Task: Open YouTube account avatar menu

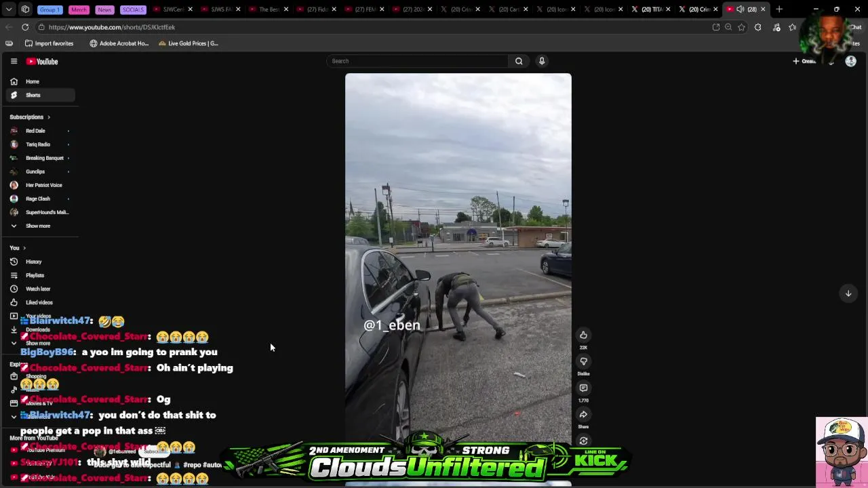Action: click(850, 62)
